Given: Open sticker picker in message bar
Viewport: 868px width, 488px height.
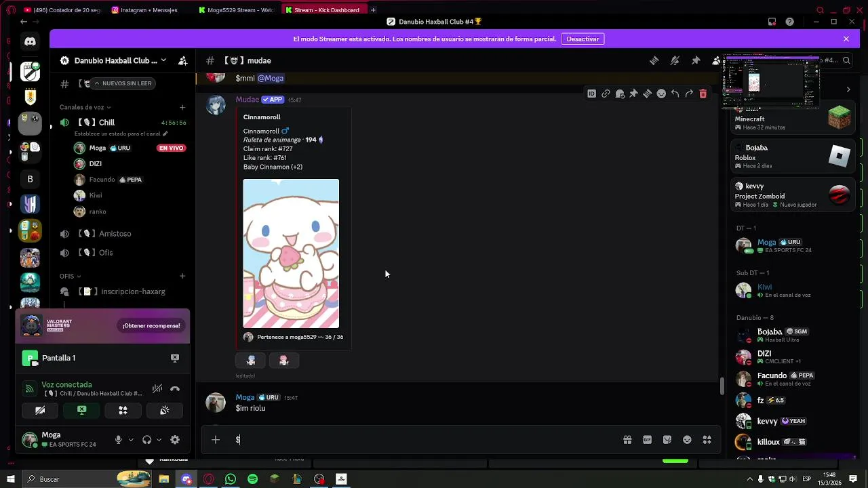Looking at the screenshot, I should (667, 440).
